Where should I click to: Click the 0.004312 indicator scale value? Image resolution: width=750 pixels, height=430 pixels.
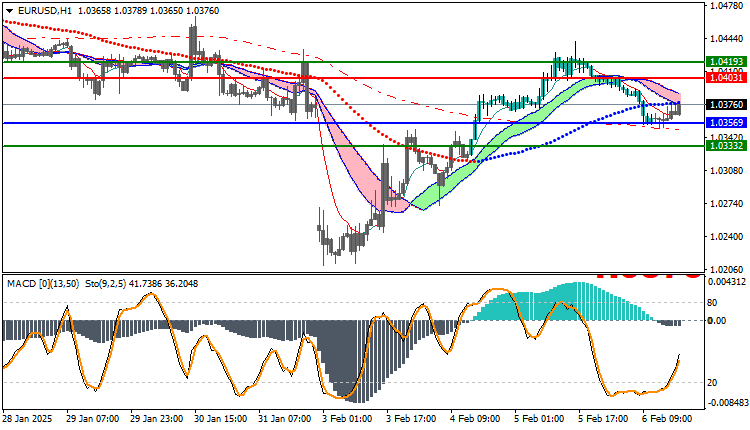pos(728,282)
